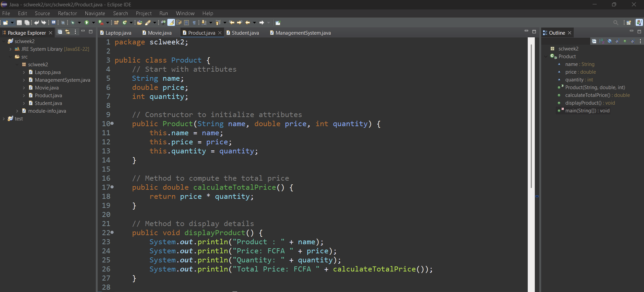Toggle Word Wrap in the toolbar
Screen dimensions: 644x292
click(x=179, y=23)
